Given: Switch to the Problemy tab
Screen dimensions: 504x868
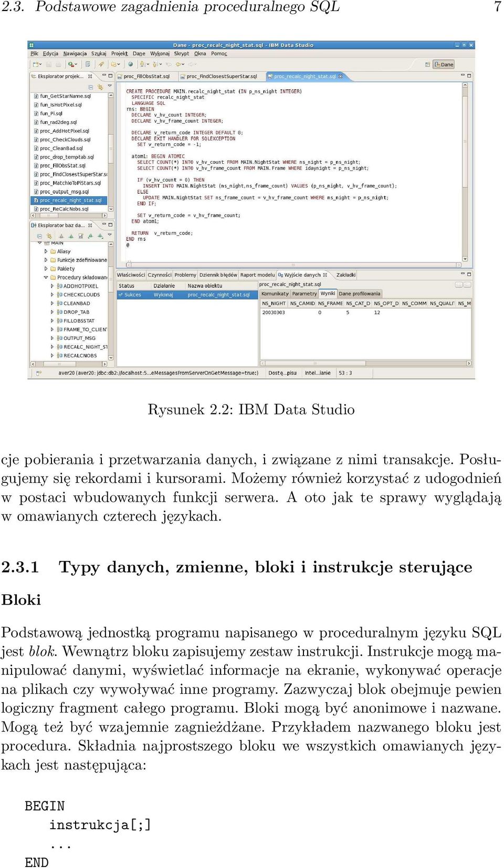Looking at the screenshot, I should pos(185,275).
